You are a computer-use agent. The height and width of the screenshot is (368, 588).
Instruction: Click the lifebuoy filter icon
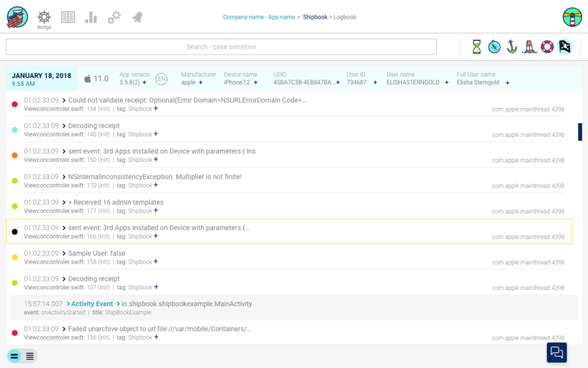[547, 47]
